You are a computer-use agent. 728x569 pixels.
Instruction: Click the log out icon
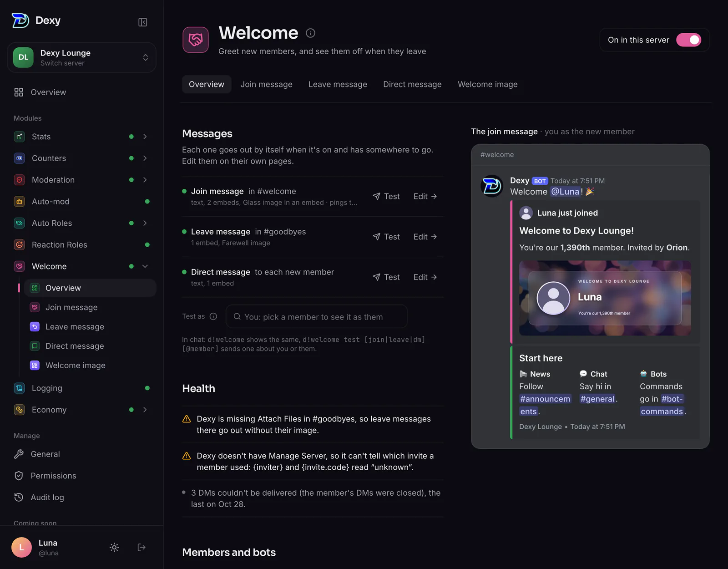coord(142,547)
